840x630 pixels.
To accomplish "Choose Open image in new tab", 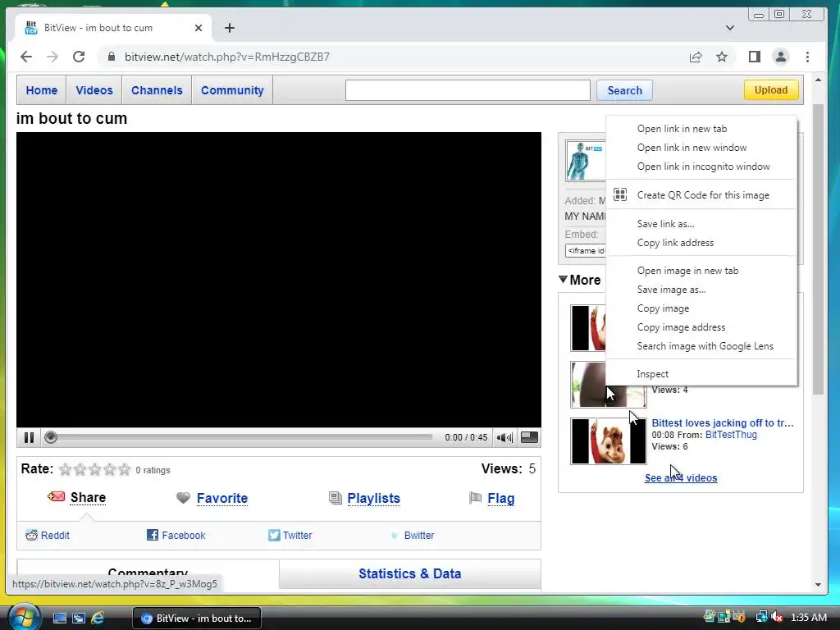I will point(701,271).
